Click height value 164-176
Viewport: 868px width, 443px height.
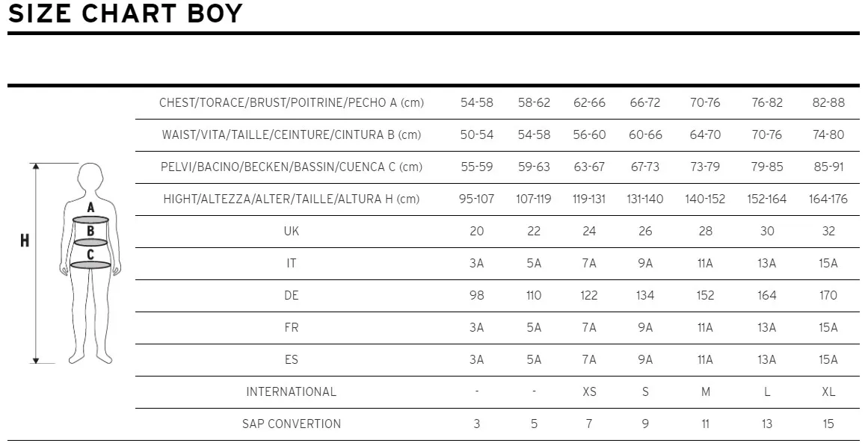pos(828,199)
